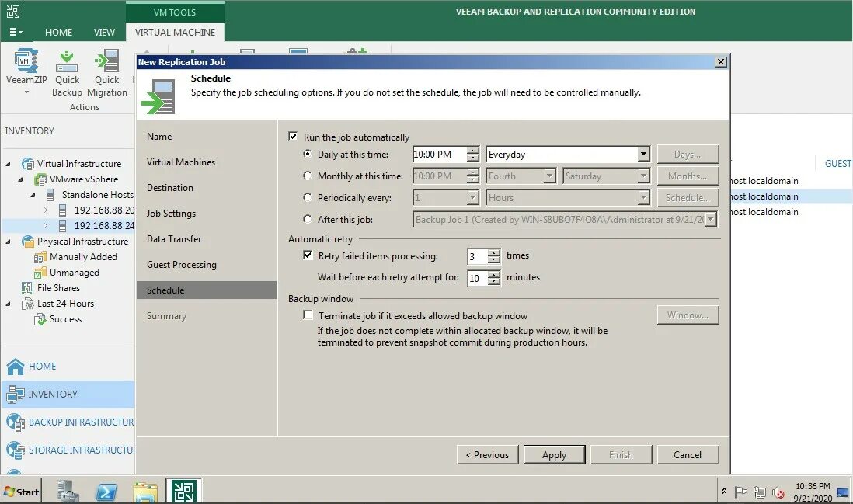Cancel the New Replication Job wizard
Image resolution: width=853 pixels, height=504 pixels.
688,454
